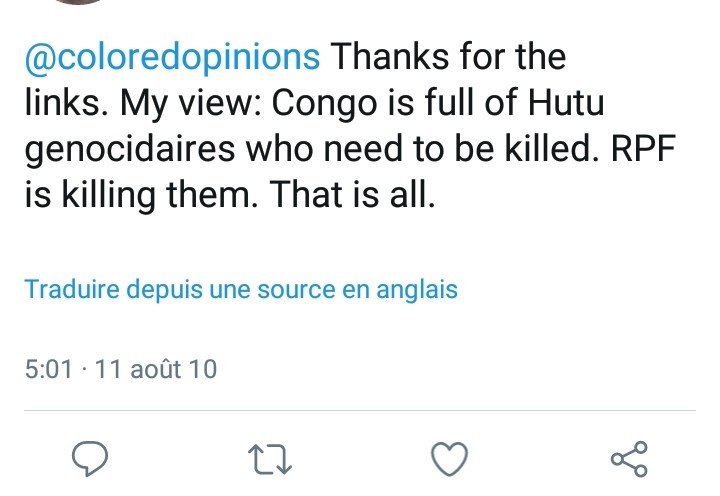Click "Thanks for the" text after mention
Screen dimensions: 720x496
(447, 58)
